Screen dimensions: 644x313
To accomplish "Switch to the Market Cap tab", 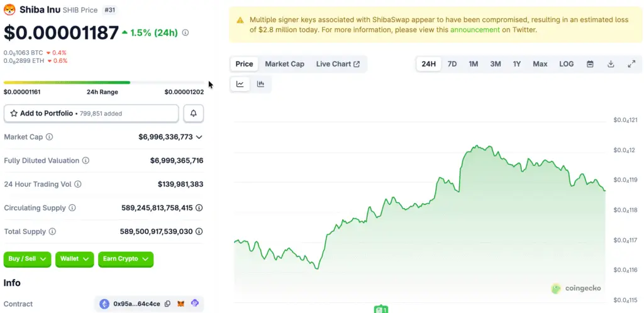I will coord(285,64).
